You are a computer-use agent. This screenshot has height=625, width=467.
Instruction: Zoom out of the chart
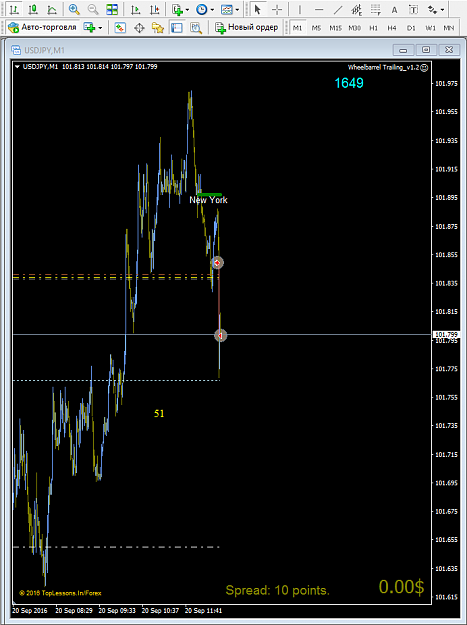click(x=93, y=9)
